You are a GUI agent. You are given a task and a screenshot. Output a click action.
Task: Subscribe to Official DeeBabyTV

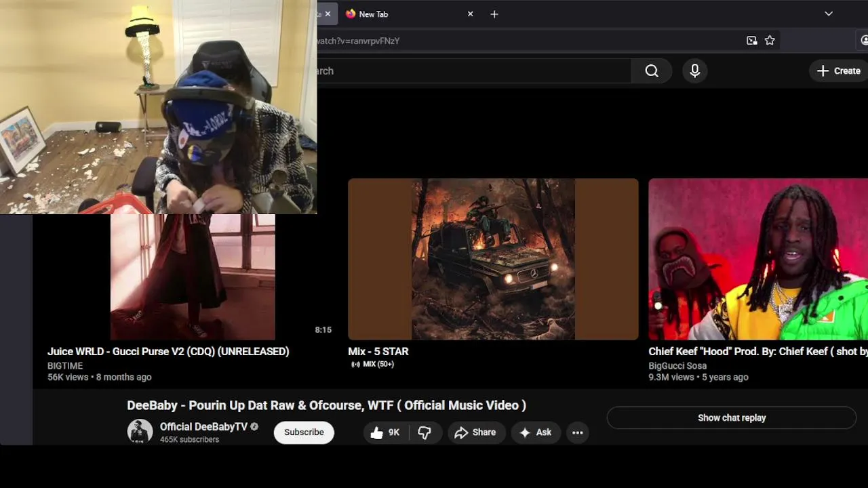click(304, 432)
